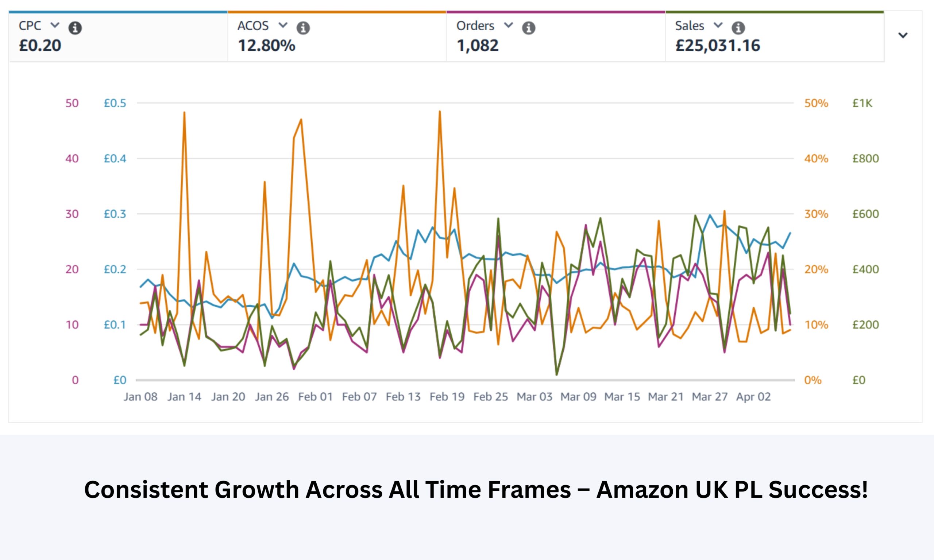Click the green Sales color bar
This screenshot has height=560, width=934.
point(774,12)
